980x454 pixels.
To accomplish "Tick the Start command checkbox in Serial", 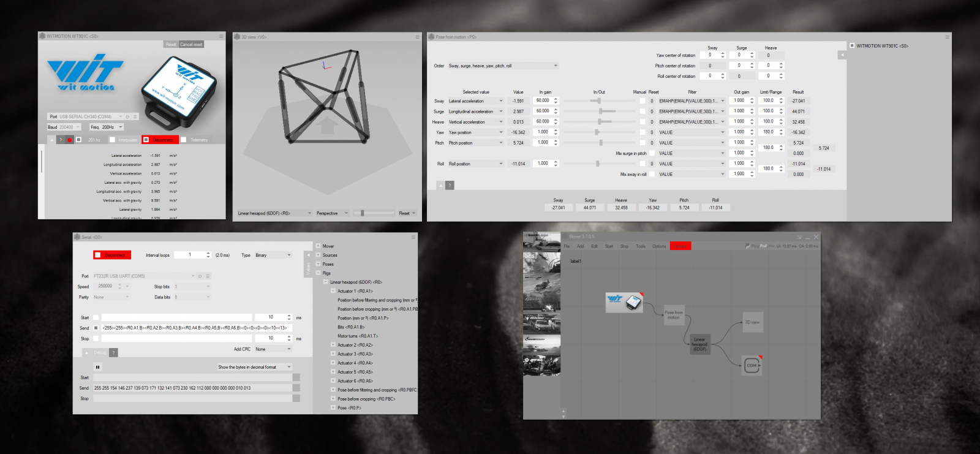I will pyautogui.click(x=96, y=317).
